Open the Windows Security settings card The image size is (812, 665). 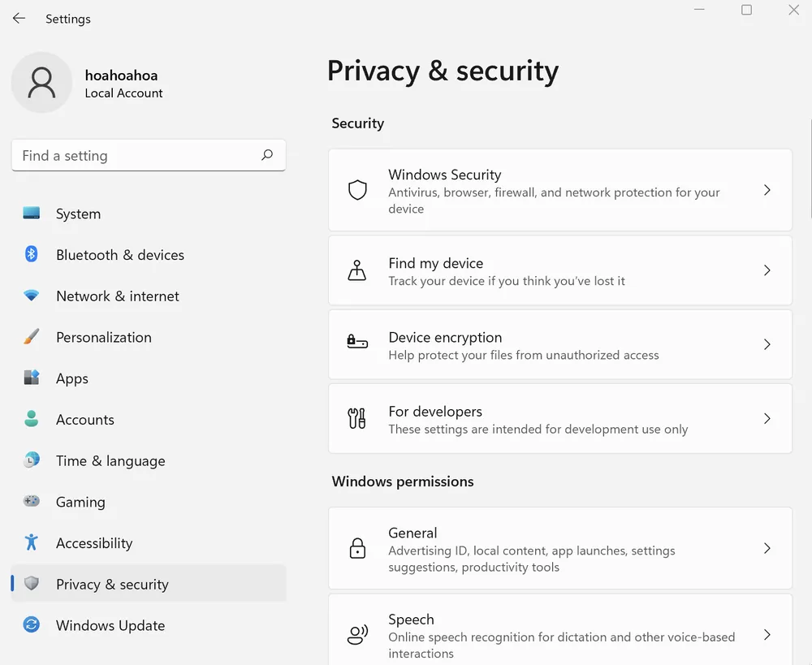560,190
